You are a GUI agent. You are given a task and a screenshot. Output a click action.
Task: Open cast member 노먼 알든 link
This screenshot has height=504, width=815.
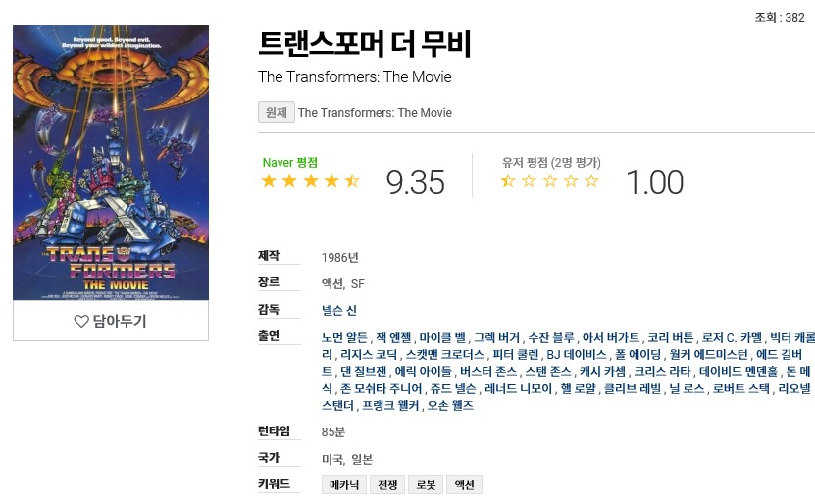click(344, 337)
